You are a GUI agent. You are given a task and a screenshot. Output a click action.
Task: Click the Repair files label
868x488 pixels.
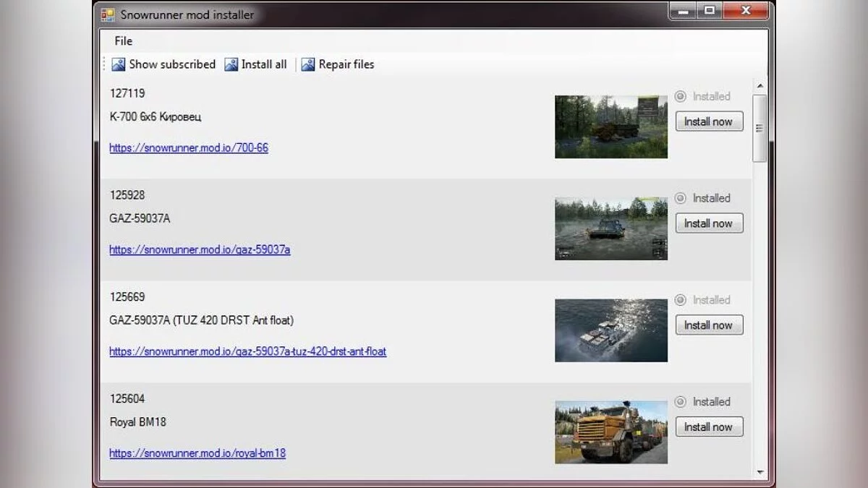[x=346, y=64]
